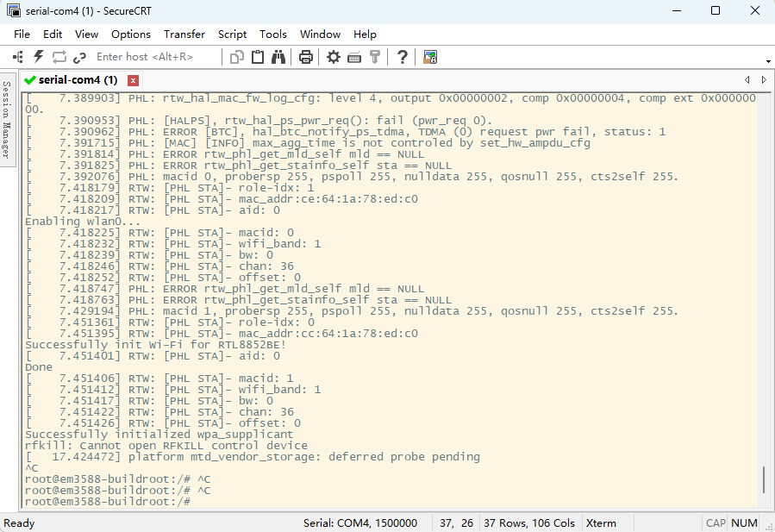The width and height of the screenshot is (775, 532).
Task: Click the Keymap Editor keyboard icon
Action: (x=354, y=58)
